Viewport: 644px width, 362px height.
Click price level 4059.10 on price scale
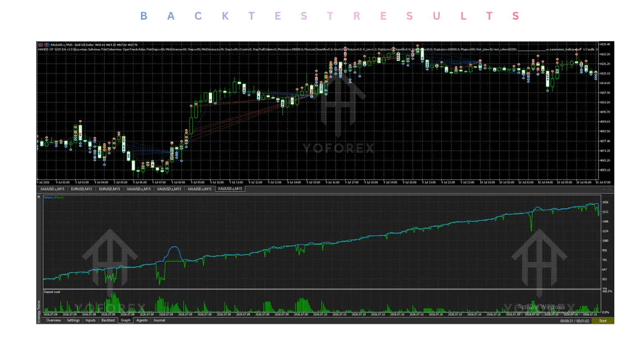pyautogui.click(x=606, y=170)
